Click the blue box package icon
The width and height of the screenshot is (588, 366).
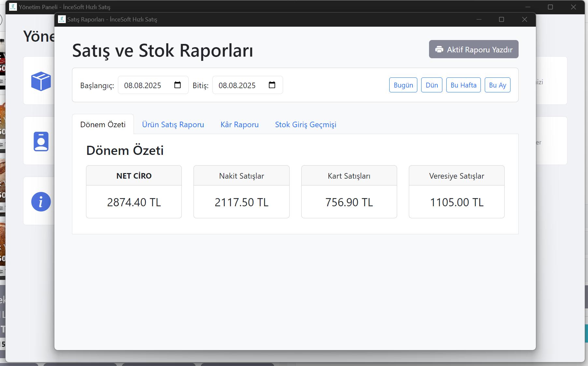click(x=41, y=81)
